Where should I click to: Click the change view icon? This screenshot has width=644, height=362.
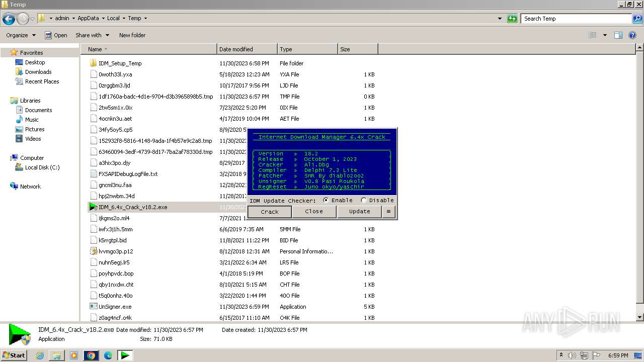click(x=593, y=35)
